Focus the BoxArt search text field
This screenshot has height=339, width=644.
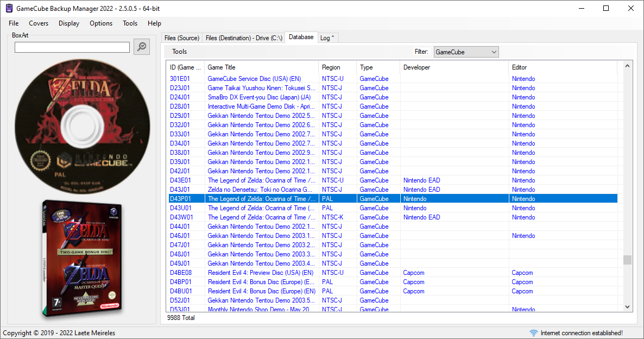click(x=72, y=47)
